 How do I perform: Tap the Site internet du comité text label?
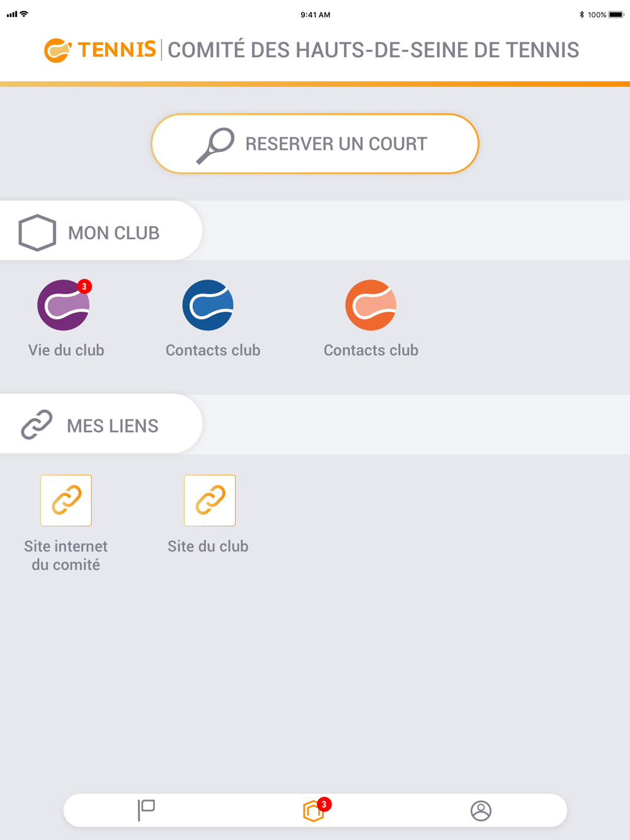click(66, 555)
